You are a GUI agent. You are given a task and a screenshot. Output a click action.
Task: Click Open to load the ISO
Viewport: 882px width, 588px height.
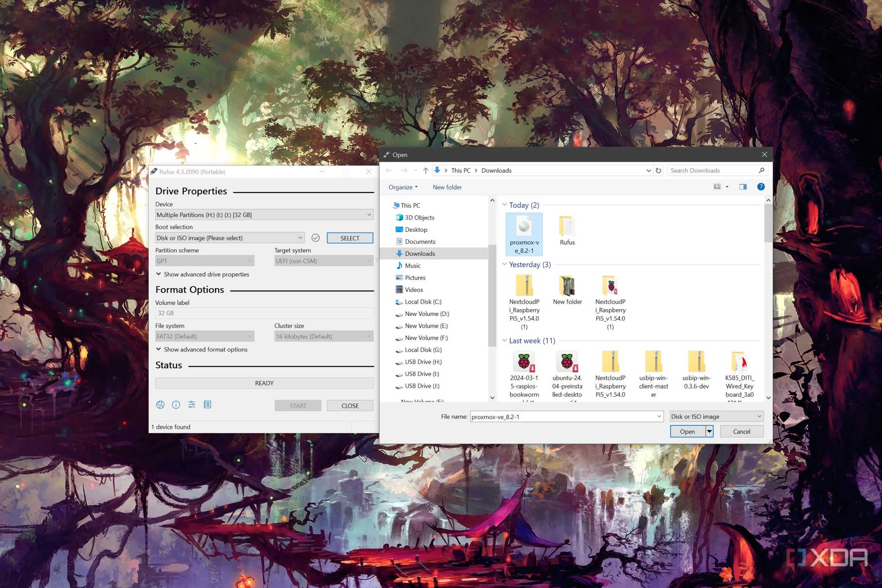[687, 432]
